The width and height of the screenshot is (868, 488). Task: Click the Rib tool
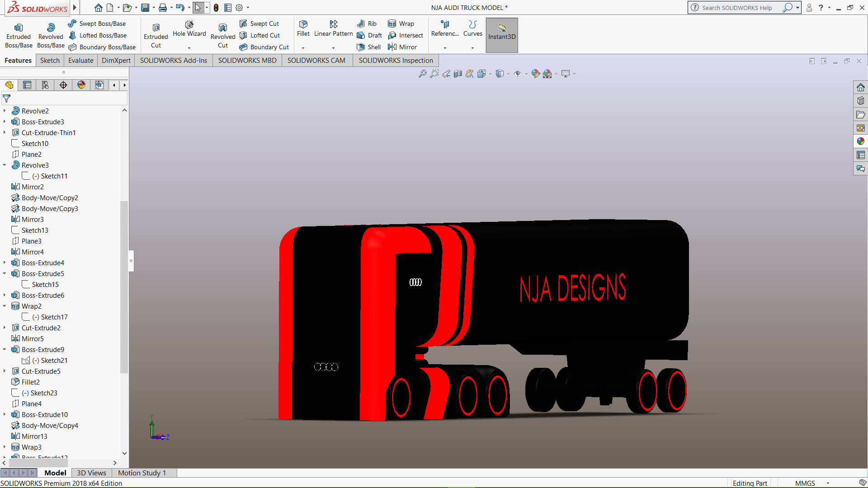(x=367, y=23)
